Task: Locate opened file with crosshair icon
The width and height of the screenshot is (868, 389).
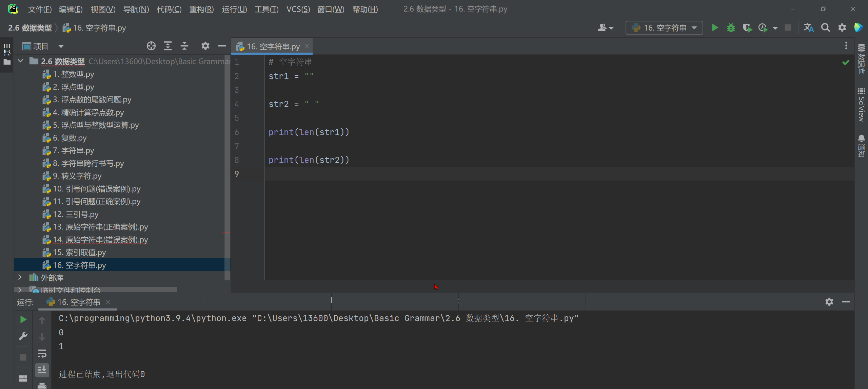Action: tap(151, 46)
